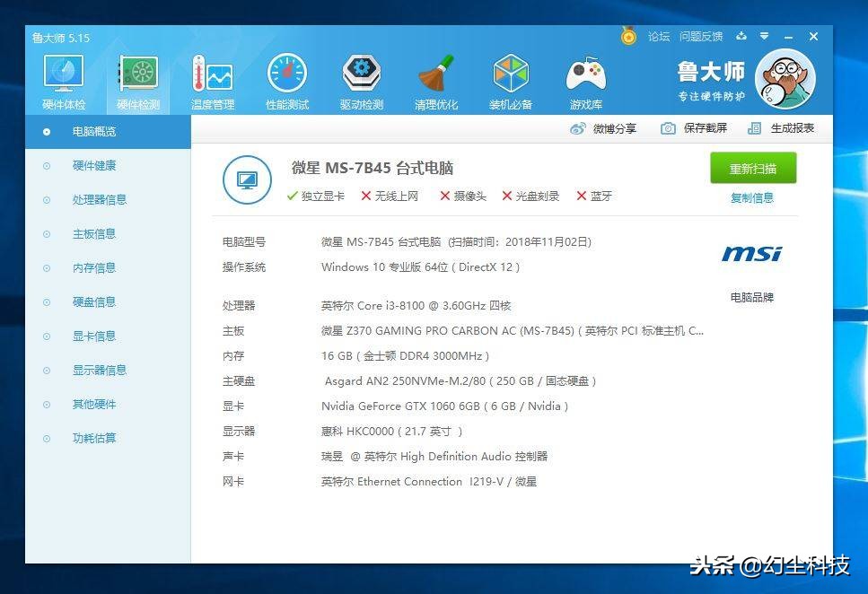Open the 硬件体检 (Hardware Checkup) tool
The width and height of the screenshot is (868, 594).
point(63,80)
